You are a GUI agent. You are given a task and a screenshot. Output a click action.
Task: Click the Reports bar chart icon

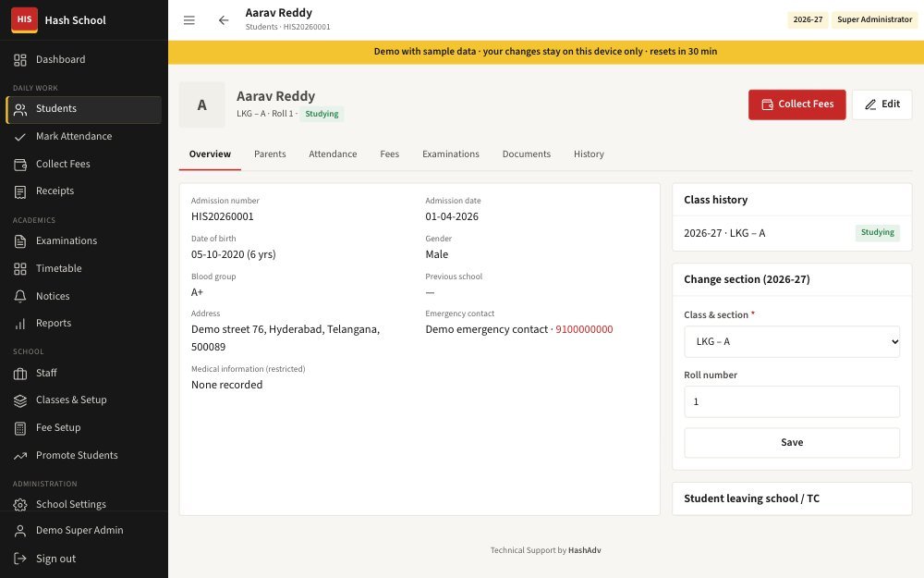coord(20,324)
